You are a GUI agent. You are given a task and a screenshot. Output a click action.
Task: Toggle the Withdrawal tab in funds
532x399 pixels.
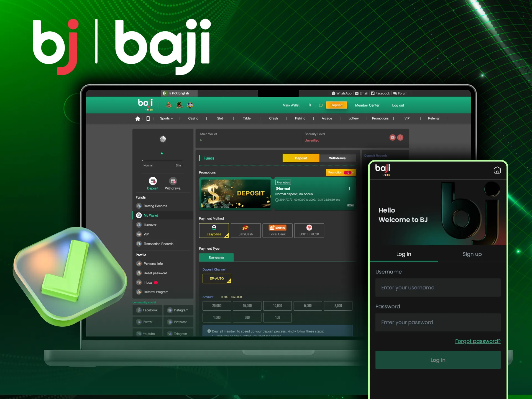pyautogui.click(x=338, y=158)
